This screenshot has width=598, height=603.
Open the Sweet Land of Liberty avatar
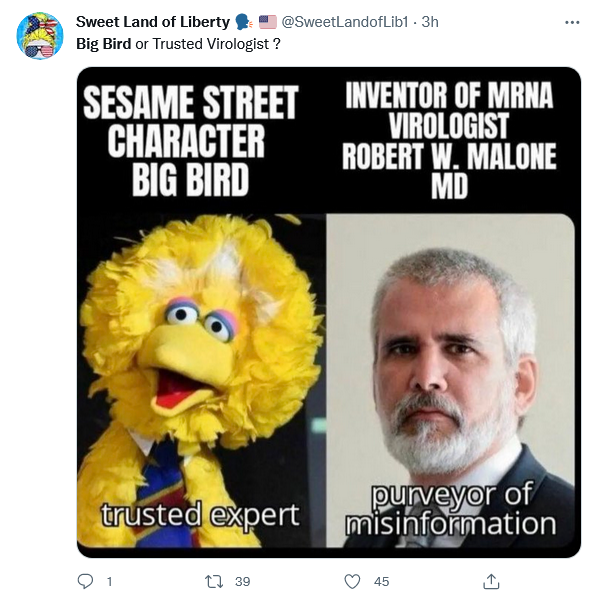(x=40, y=36)
